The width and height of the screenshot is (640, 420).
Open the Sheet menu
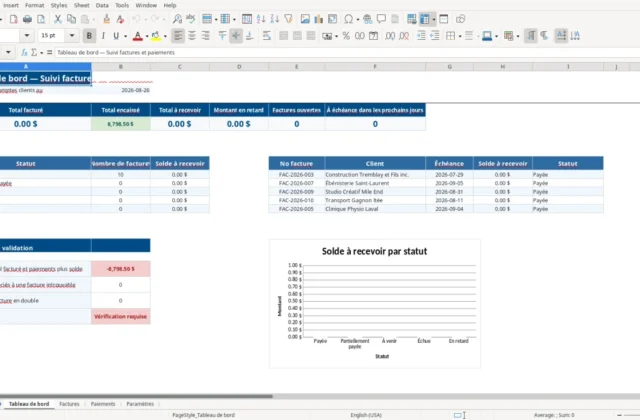coord(82,5)
